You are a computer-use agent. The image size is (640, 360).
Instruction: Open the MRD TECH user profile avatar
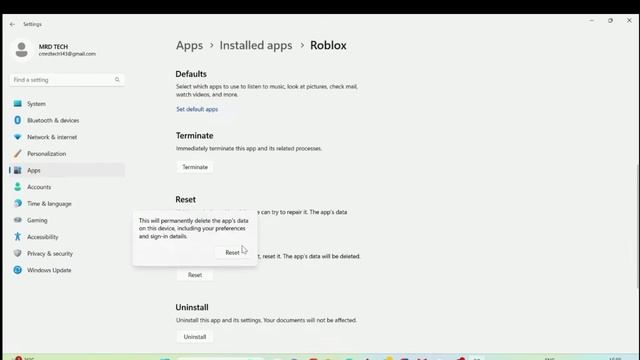tap(22, 50)
